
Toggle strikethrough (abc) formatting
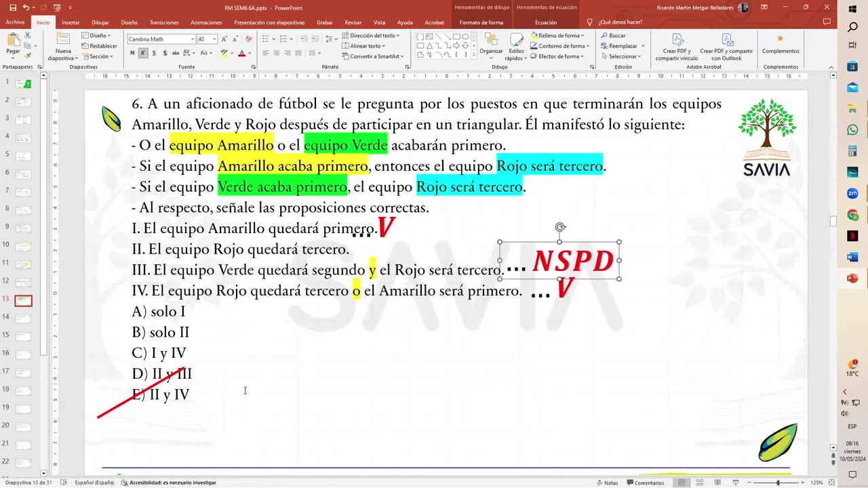(x=176, y=53)
